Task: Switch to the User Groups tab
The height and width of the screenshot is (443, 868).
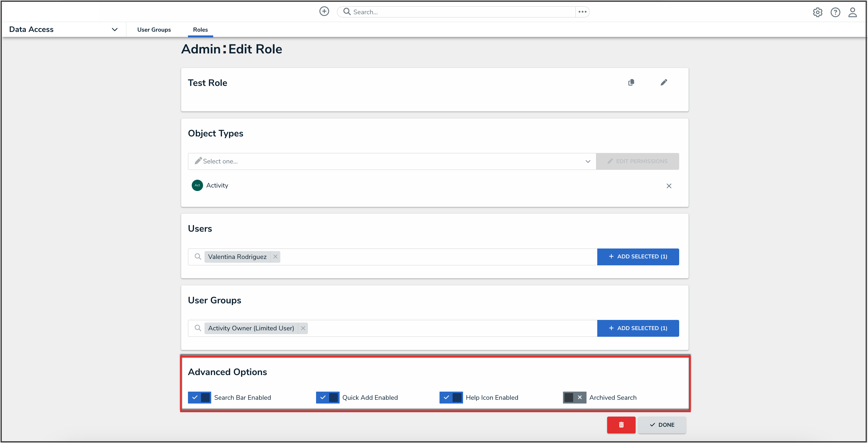Action: pos(154,30)
